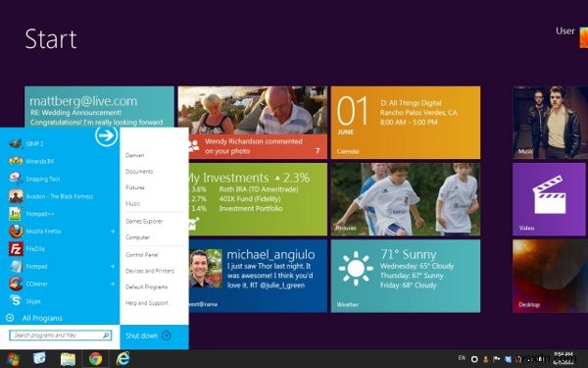Expand the Notepad jump list arrow
588x368 pixels.
[112, 266]
